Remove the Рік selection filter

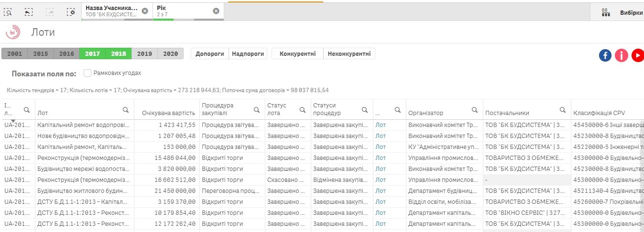click(216, 11)
